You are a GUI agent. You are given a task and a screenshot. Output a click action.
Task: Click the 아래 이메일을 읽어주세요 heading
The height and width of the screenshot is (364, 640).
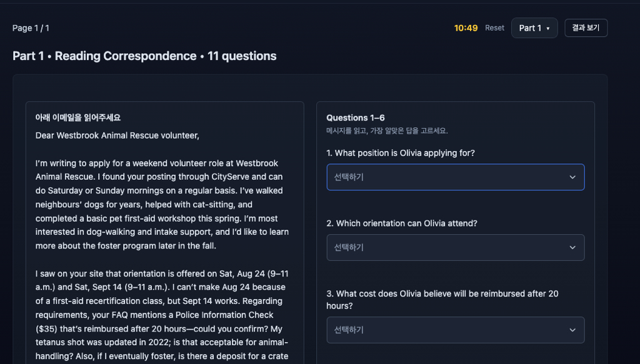(78, 117)
